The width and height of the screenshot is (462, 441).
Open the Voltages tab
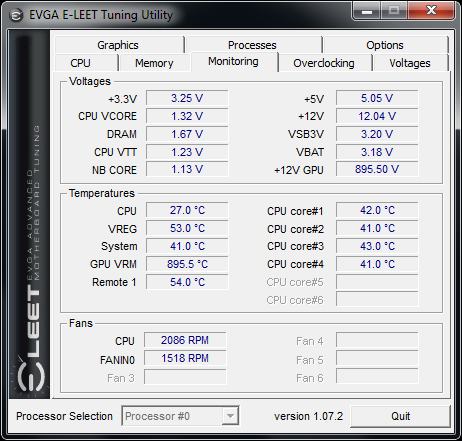(410, 63)
